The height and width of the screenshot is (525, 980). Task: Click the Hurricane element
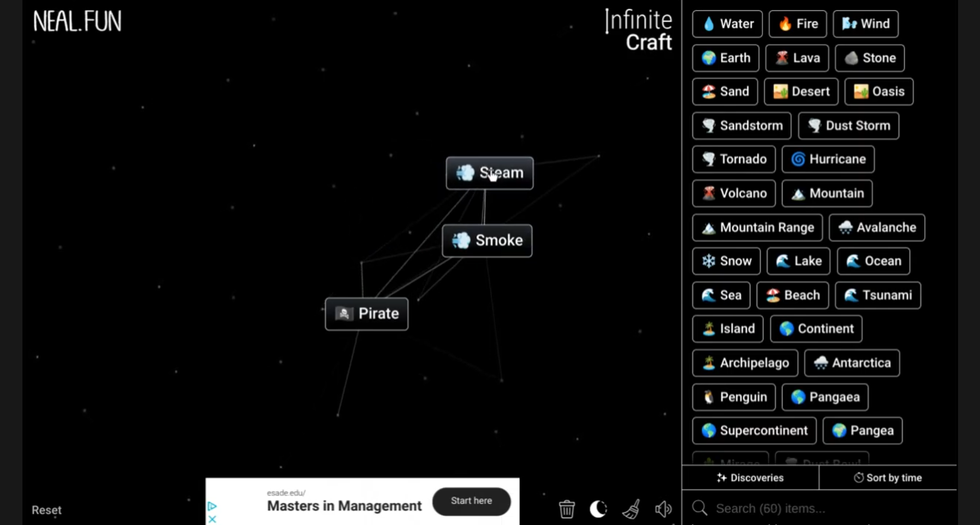click(828, 159)
